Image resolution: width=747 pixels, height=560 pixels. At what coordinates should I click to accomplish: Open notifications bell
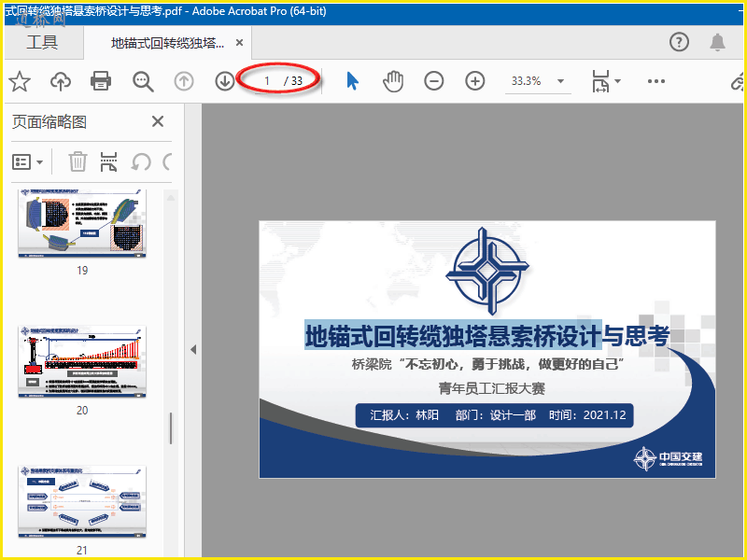pyautogui.click(x=717, y=42)
